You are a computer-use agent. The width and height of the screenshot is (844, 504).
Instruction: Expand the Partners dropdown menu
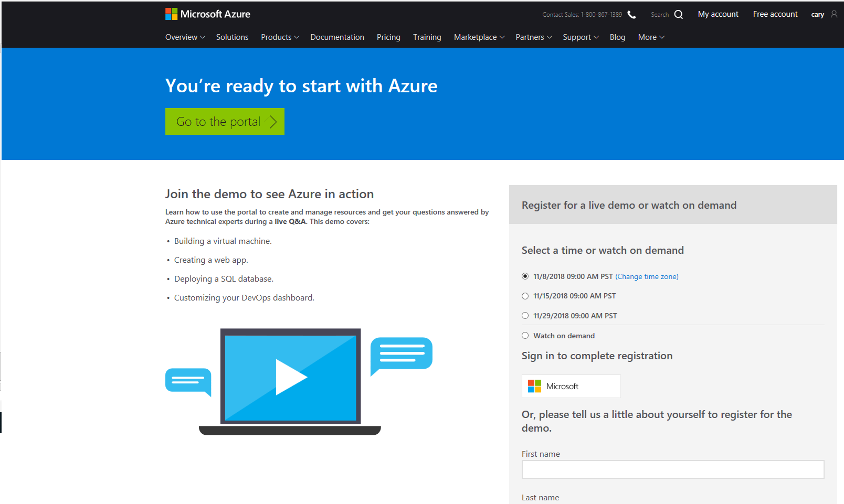534,37
